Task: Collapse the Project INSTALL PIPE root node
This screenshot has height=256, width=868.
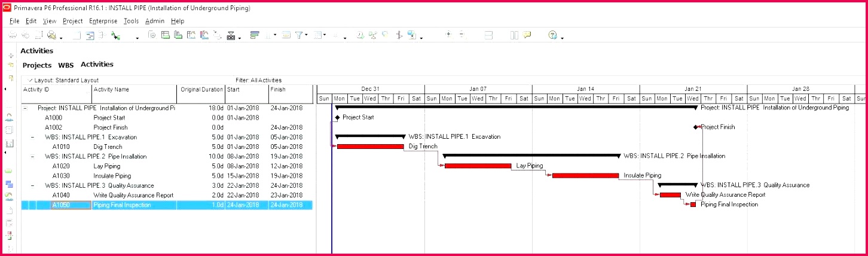Action: pyautogui.click(x=25, y=108)
